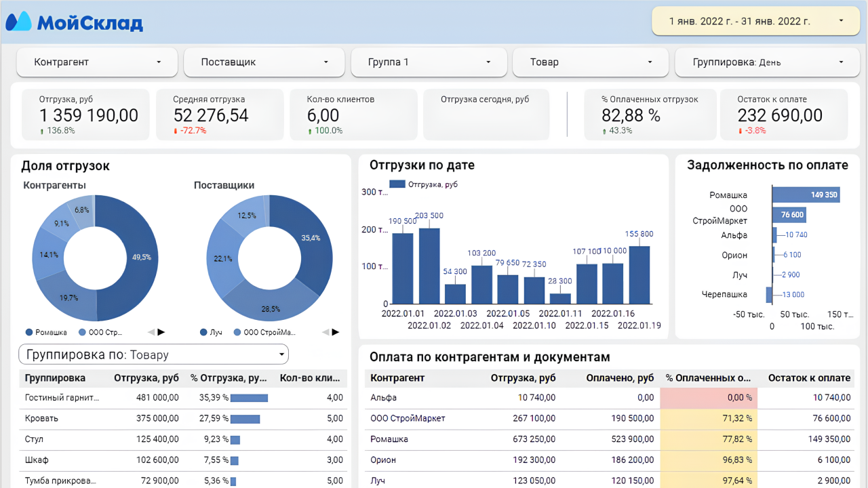Image resolution: width=868 pixels, height=488 pixels.
Task: Sort product table by Отгрузка, руб header
Action: coord(146,378)
